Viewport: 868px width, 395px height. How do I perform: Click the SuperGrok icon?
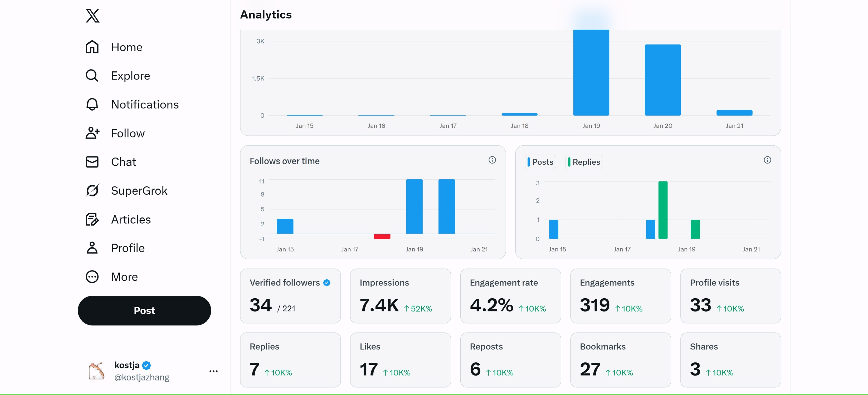pos(92,191)
